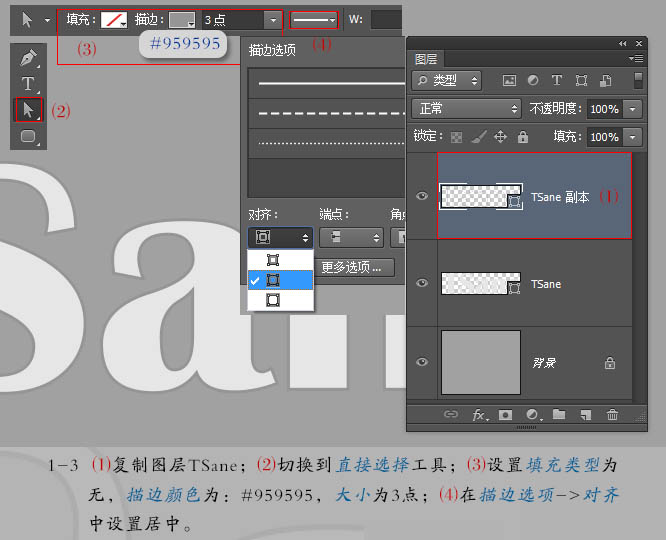Select the TSane 副本 layer thumbnail
This screenshot has width=666, height=540.
(481, 196)
